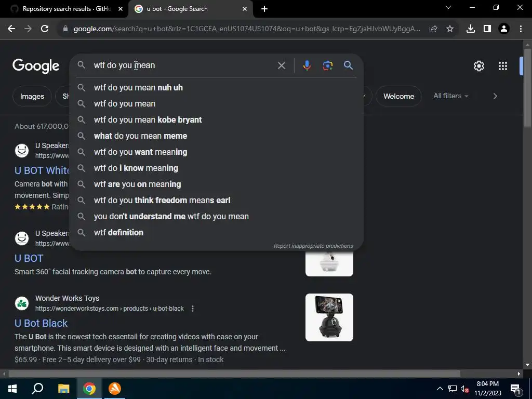Image resolution: width=532 pixels, height=399 pixels.
Task: Go to Google homepage via logo
Action: (36, 66)
